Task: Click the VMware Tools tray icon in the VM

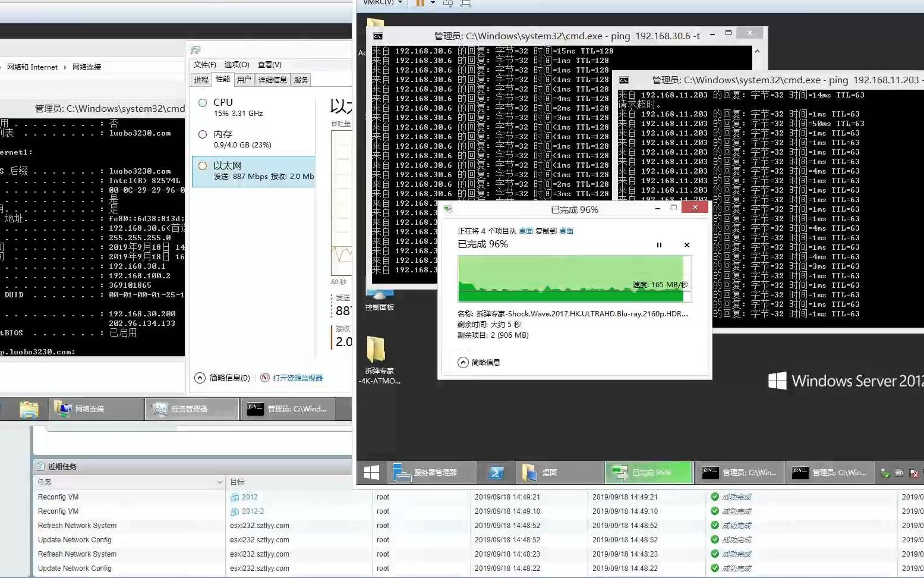Action: click(x=899, y=473)
